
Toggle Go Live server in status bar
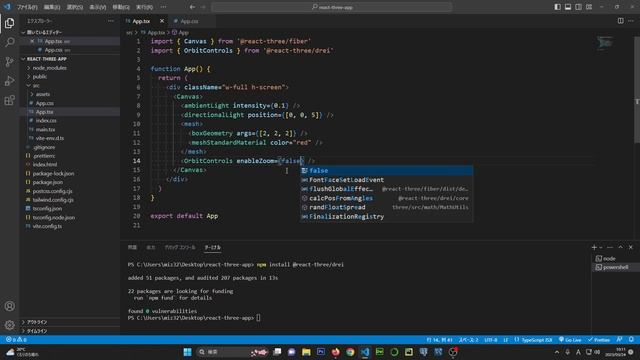[570, 340]
